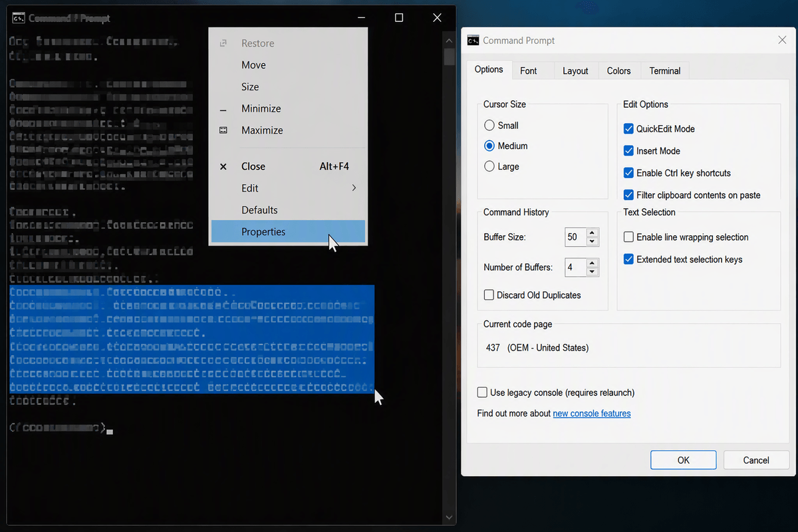Minimize the console window from the title bar

pos(361,18)
